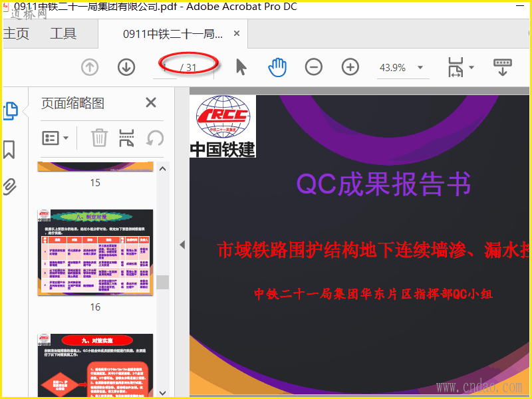This screenshot has height=399, width=532.
Task: Close the 页面缩略图 panel
Action: (151, 102)
